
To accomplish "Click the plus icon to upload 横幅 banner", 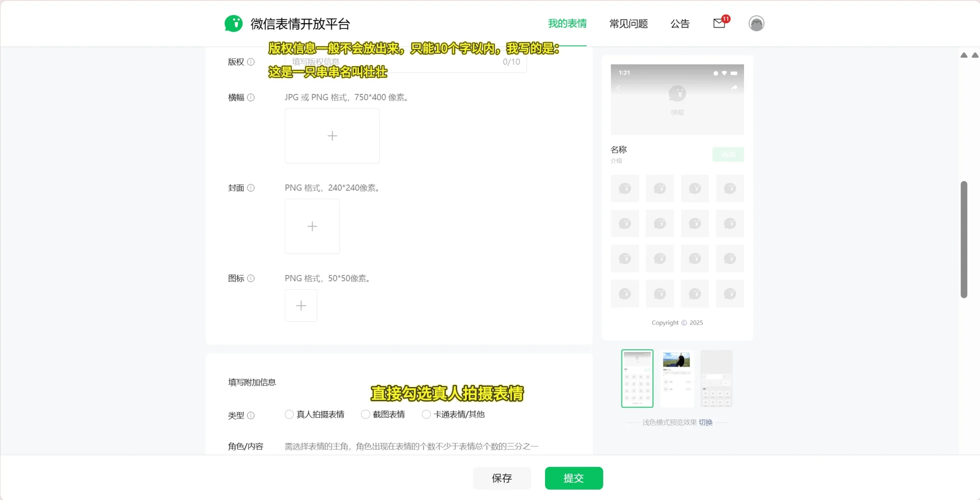I will 332,136.
